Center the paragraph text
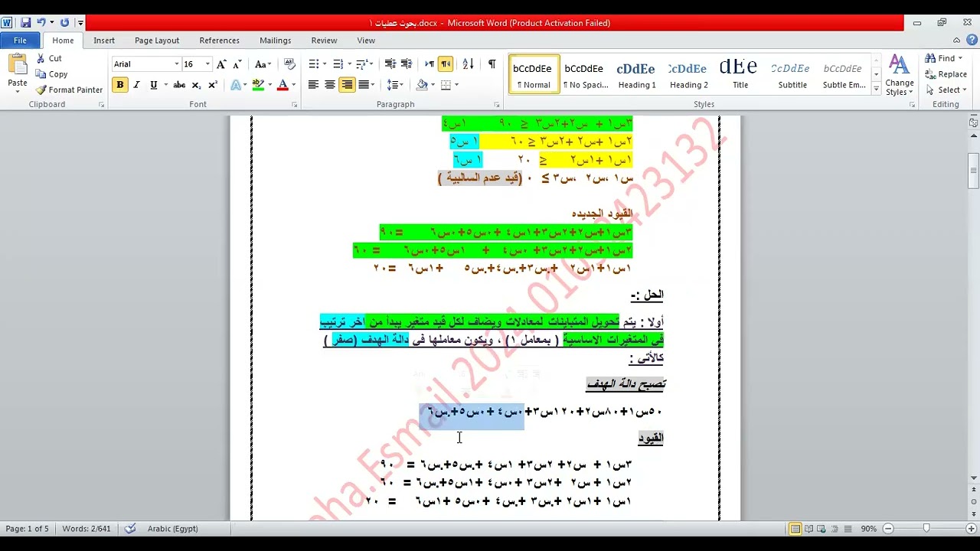The width and height of the screenshot is (980, 551). point(330,85)
